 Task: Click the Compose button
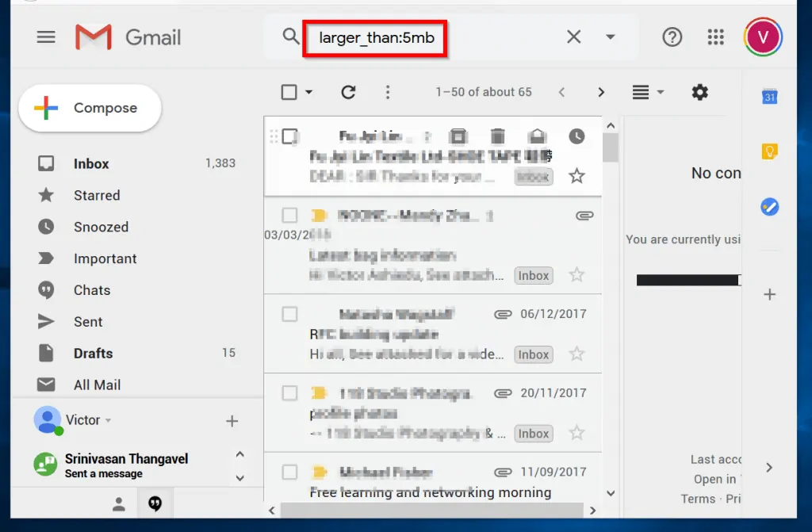click(x=90, y=108)
